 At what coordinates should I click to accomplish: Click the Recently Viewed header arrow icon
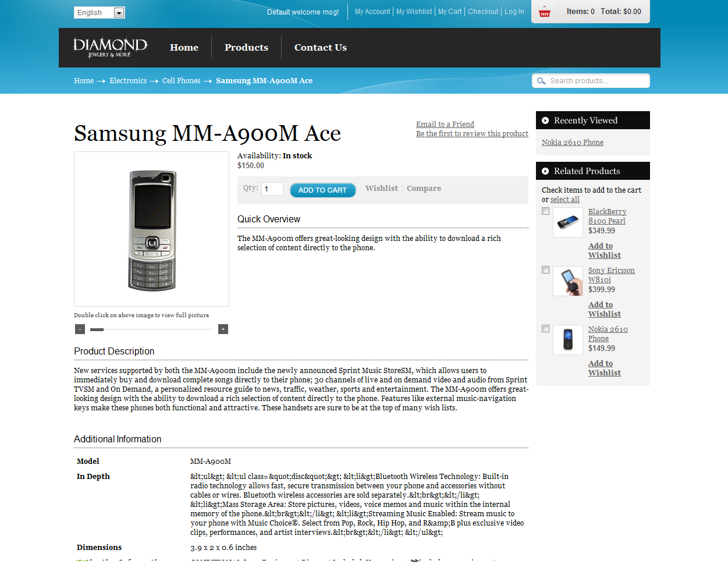click(545, 120)
